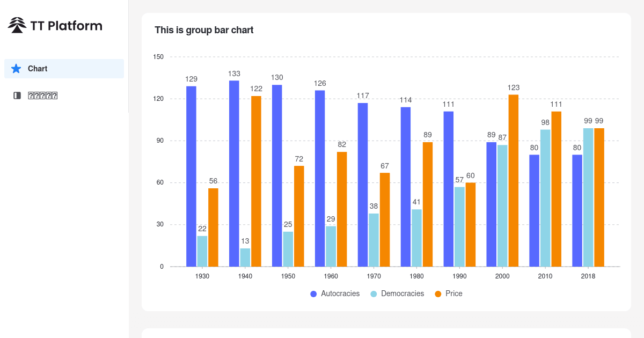Click the chart title 'This is group bar chart'
644x338 pixels.
click(x=204, y=30)
